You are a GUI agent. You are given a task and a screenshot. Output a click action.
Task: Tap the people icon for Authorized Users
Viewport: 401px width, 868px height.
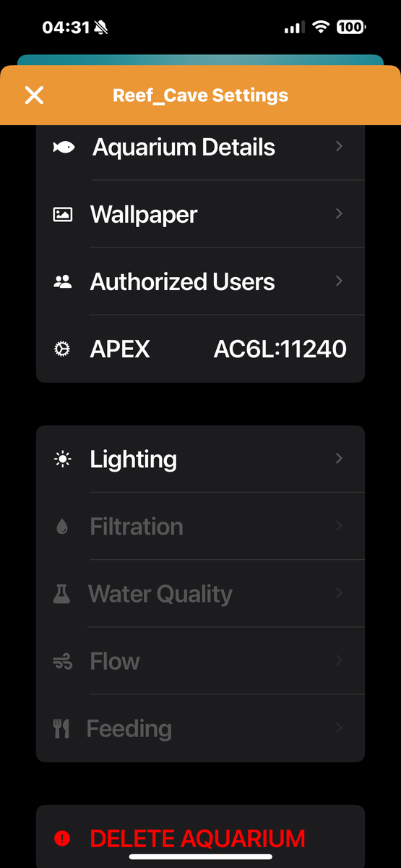point(63,282)
